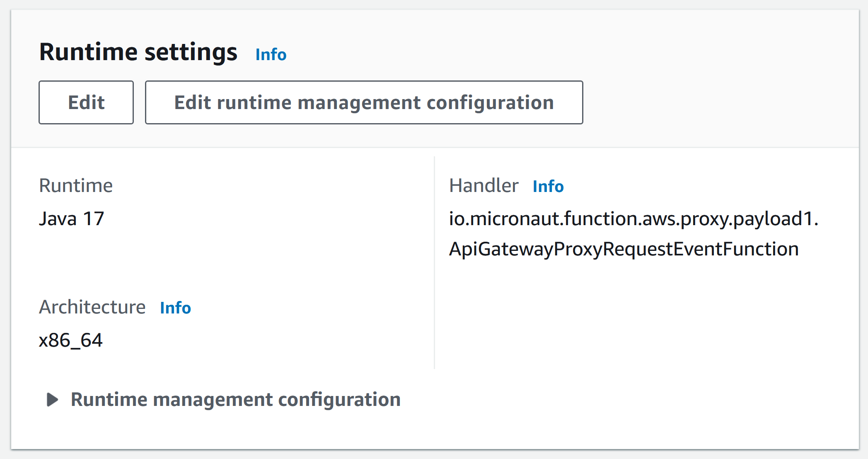Select the Java 17 runtime value

(x=72, y=219)
